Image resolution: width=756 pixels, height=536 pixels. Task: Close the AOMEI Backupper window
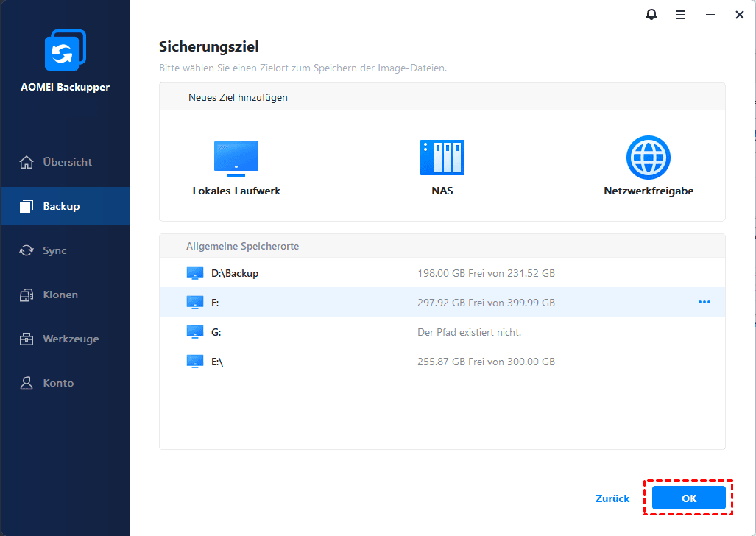[740, 15]
